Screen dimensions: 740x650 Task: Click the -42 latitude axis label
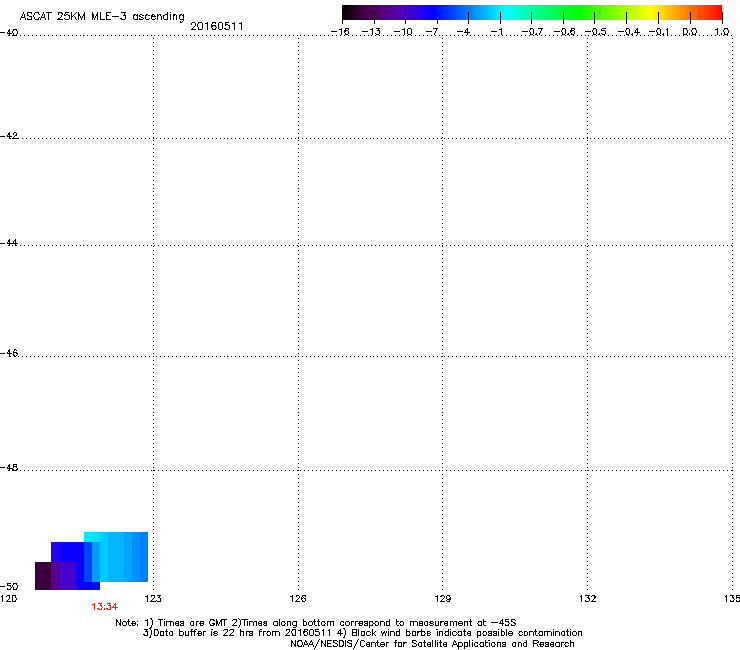[9, 136]
